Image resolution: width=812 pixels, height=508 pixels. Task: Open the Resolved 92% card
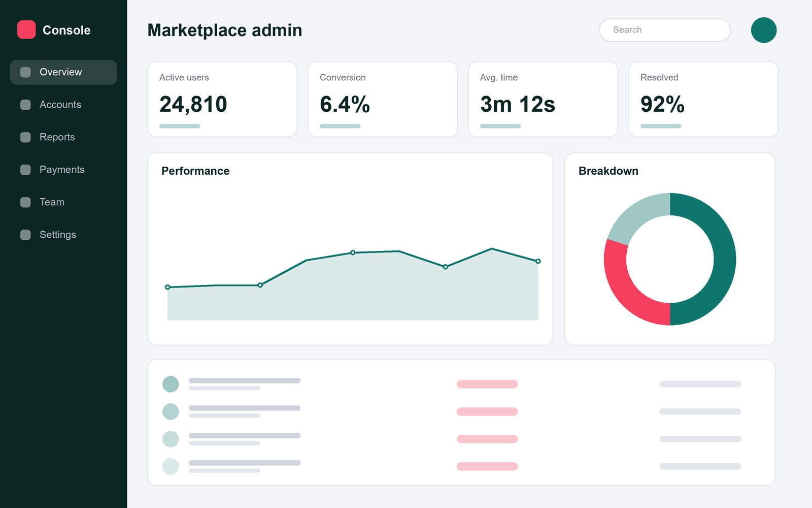pyautogui.click(x=703, y=99)
